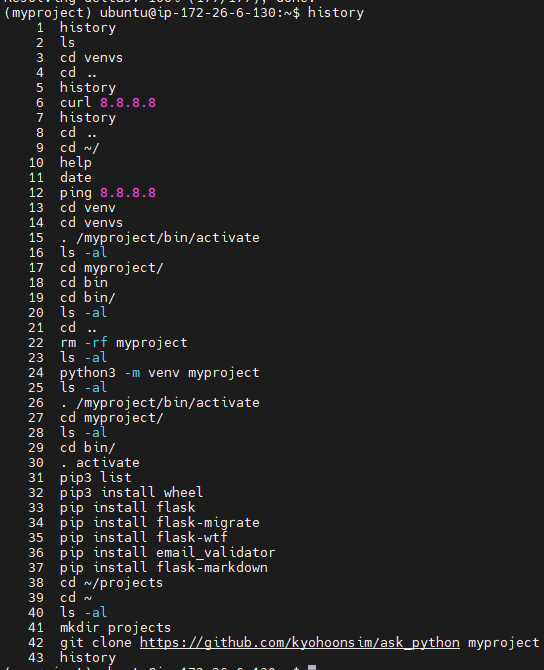Image resolution: width=544 pixels, height=670 pixels.
Task: Select the 'cd venv' entry at line 13
Action: tap(88, 208)
